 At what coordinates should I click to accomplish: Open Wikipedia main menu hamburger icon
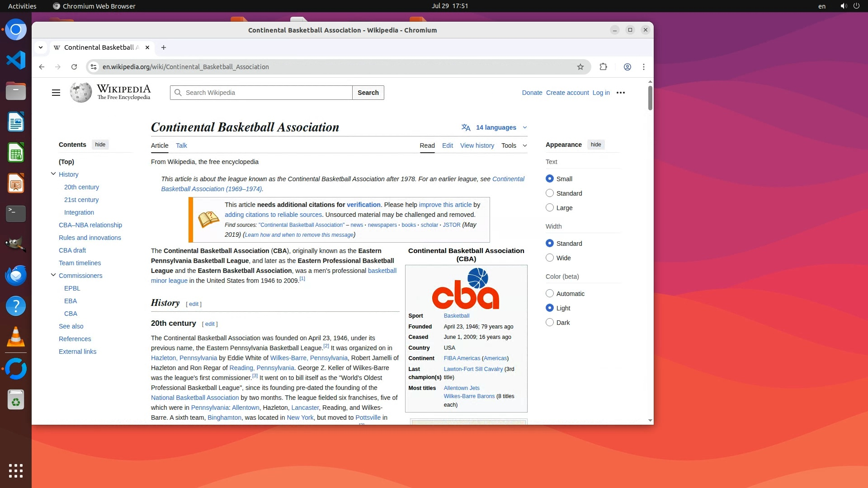click(56, 93)
